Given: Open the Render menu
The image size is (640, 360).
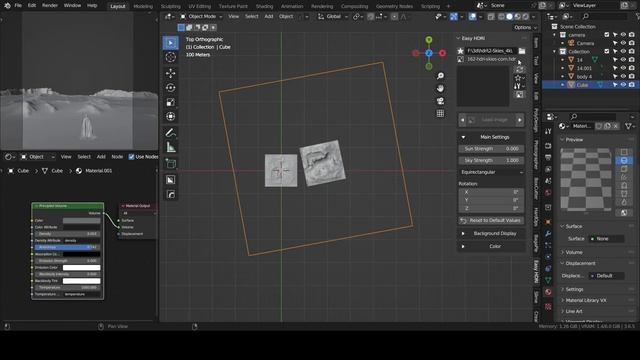Looking at the screenshot, I should 50,5.
